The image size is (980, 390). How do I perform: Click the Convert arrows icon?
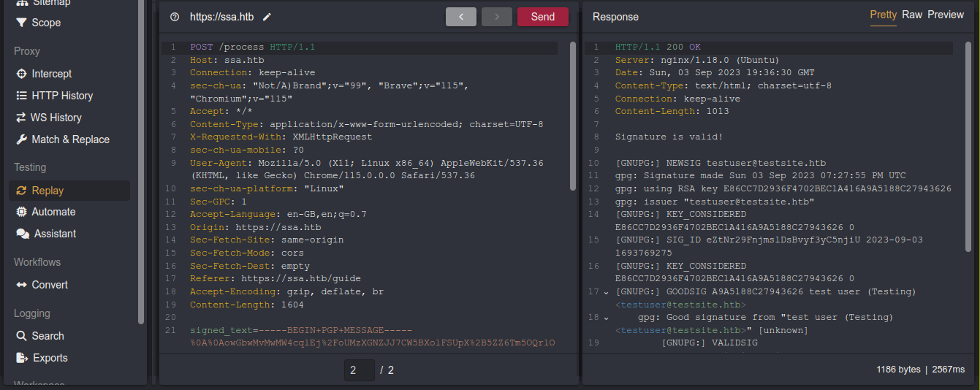click(x=20, y=285)
